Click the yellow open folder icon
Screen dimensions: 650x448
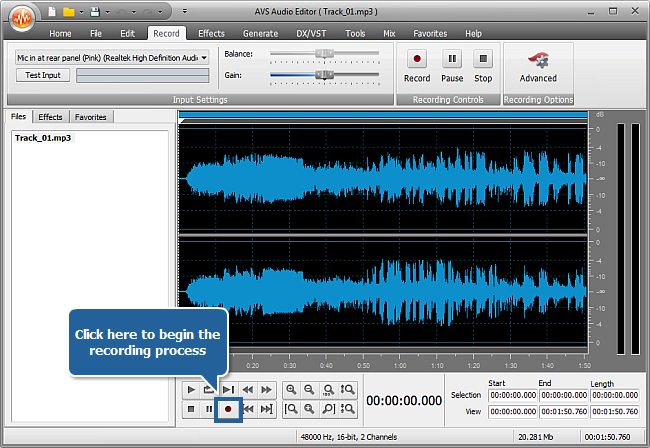68,12
